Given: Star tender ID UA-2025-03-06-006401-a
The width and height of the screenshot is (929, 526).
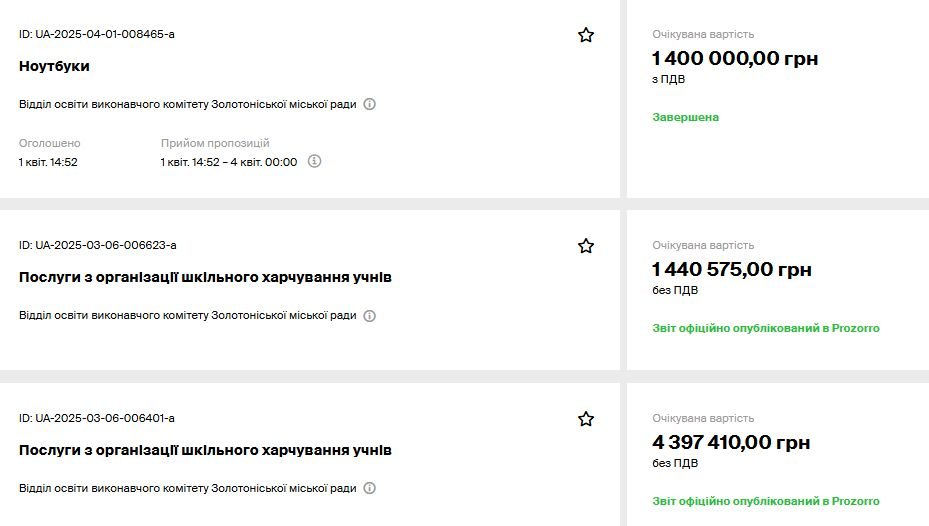Looking at the screenshot, I should click(x=585, y=419).
